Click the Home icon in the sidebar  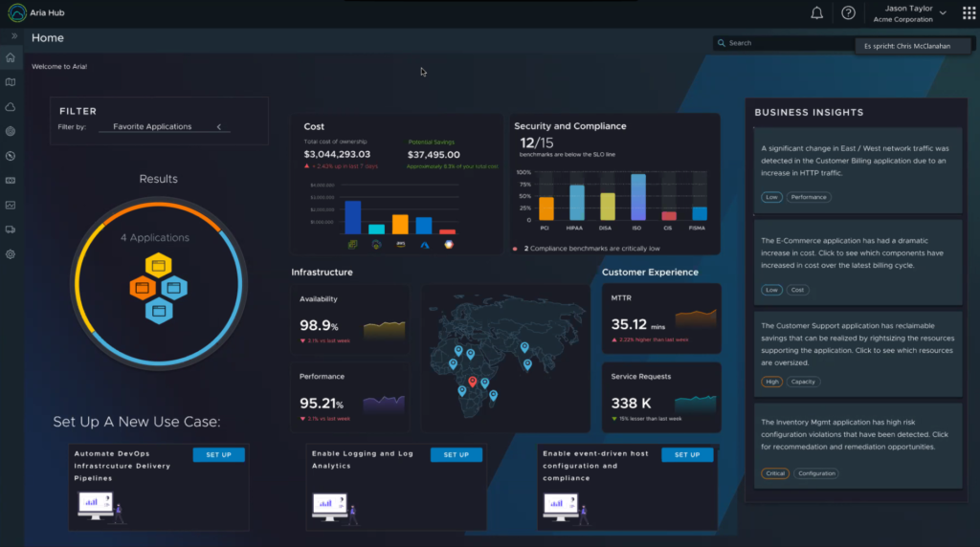[11, 57]
